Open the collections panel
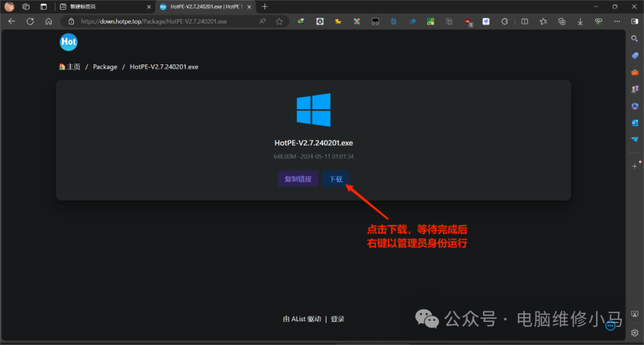 pos(562,21)
